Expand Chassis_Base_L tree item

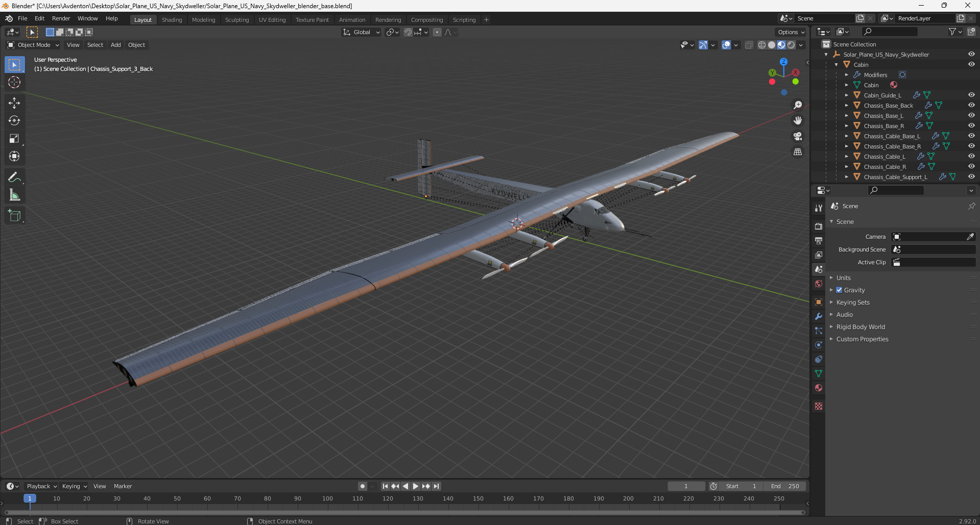point(846,116)
